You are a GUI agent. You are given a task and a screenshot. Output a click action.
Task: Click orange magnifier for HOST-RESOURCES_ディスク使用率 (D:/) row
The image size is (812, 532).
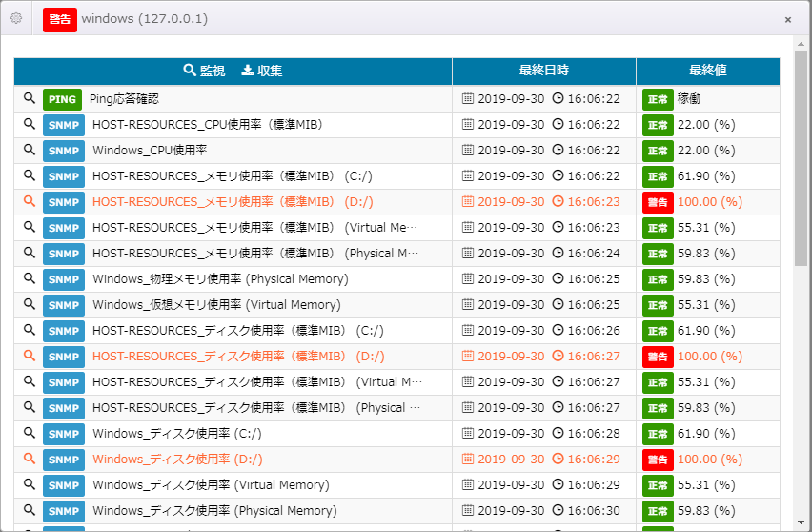pyautogui.click(x=30, y=356)
